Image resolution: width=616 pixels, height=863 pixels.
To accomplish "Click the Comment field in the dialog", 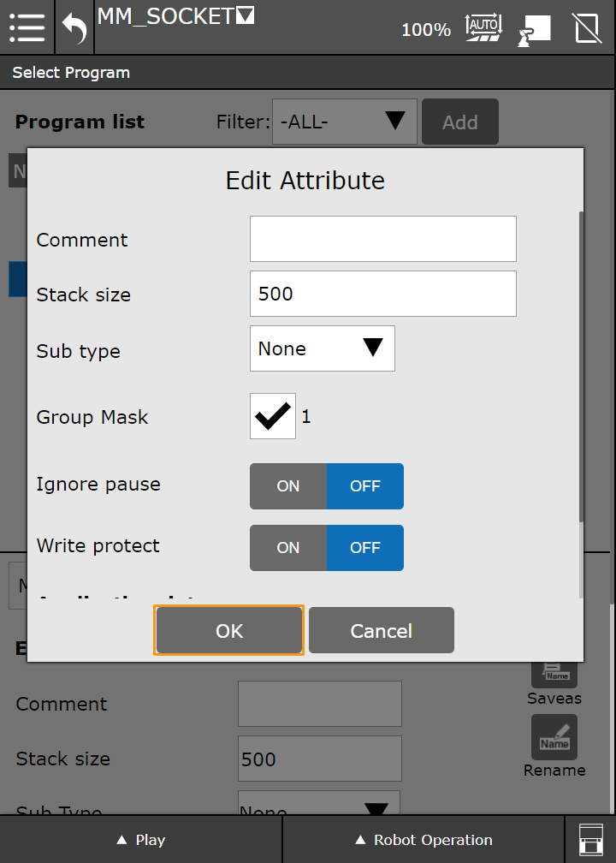I will pyautogui.click(x=382, y=239).
